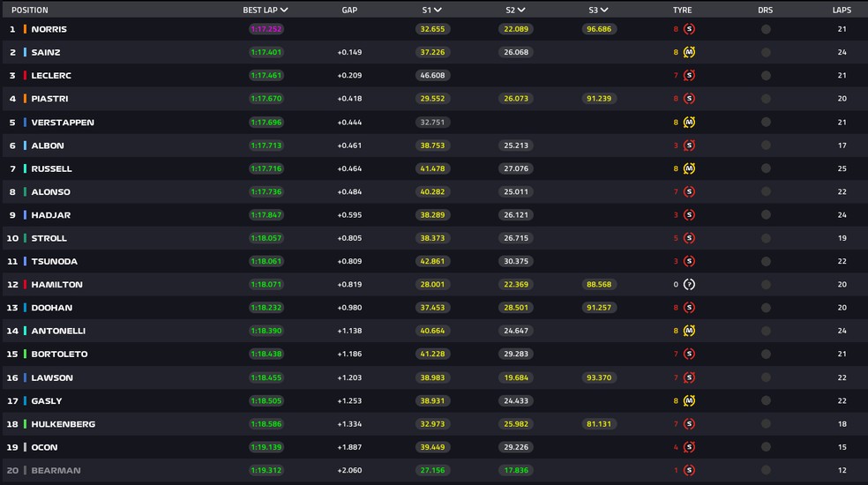
Task: Click Sainz's best lap 1:17.401
Action: (266, 52)
